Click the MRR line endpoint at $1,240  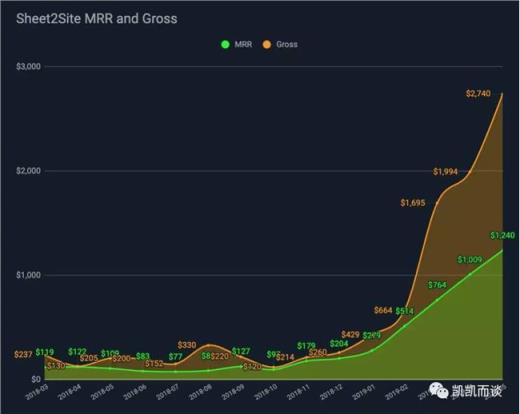click(502, 250)
